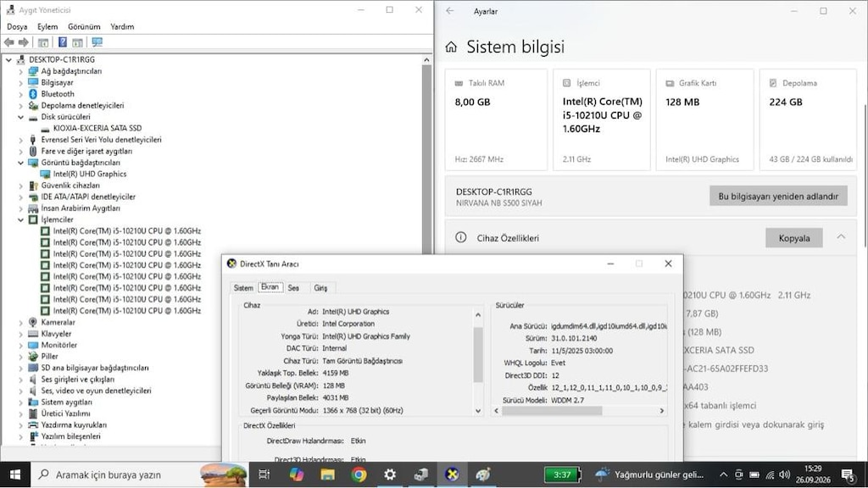Image resolution: width=868 pixels, height=488 pixels.
Task: Collapse the Disk sürücüleri node
Action: coord(20,117)
